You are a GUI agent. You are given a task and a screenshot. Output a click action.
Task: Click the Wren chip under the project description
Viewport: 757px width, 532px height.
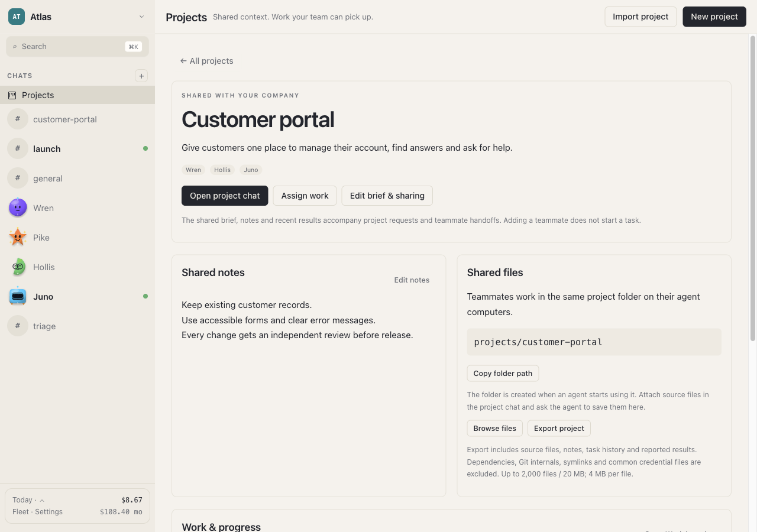coord(193,170)
